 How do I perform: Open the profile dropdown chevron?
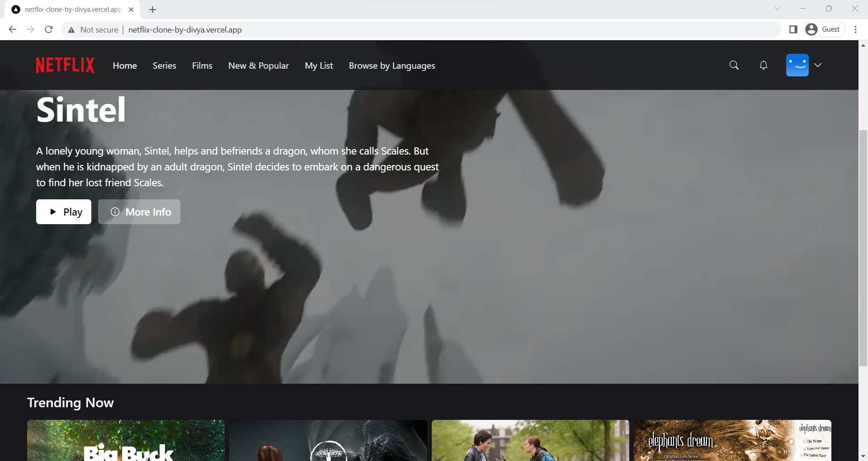[x=818, y=65]
